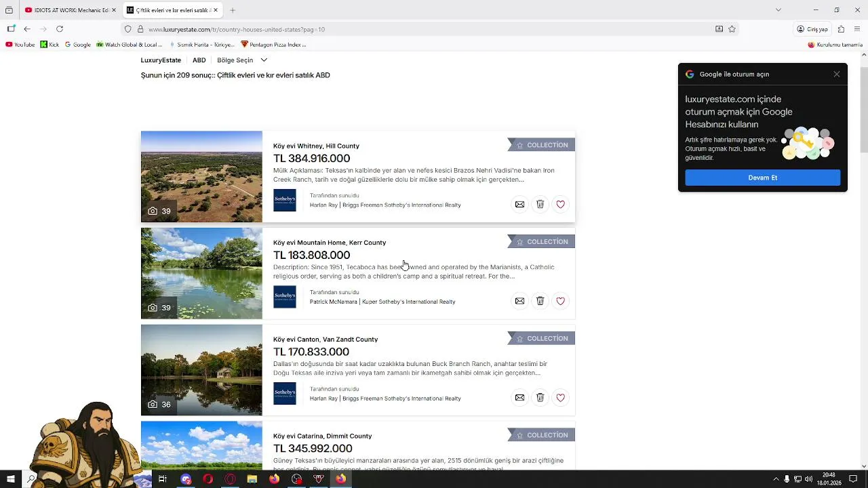Open the Pentagon Pizza Index bookmark

click(x=273, y=45)
